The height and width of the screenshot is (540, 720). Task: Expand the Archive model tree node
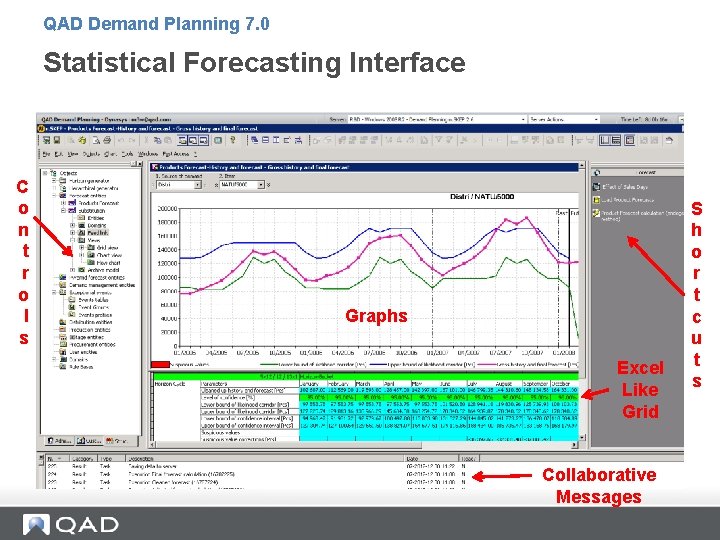[x=73, y=270]
